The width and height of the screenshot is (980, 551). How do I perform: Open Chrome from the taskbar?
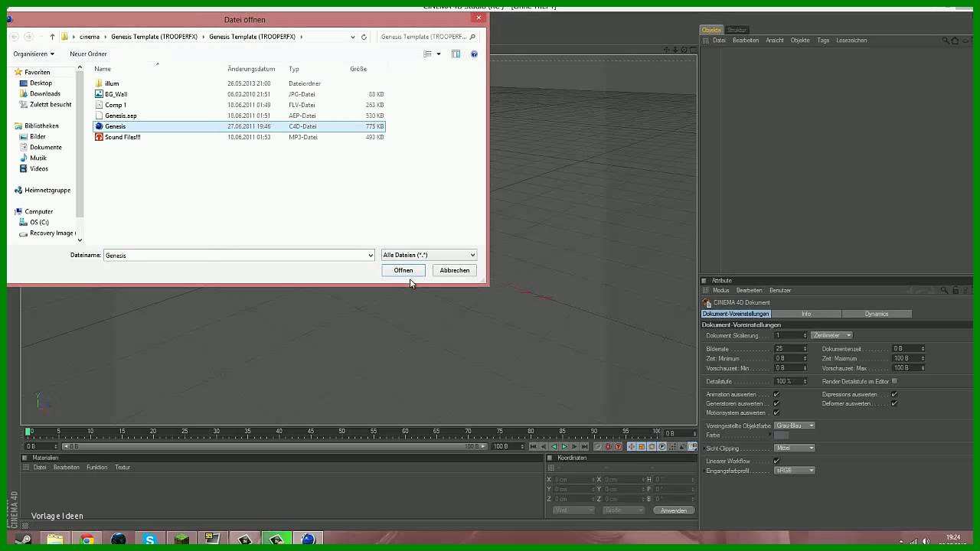point(87,540)
